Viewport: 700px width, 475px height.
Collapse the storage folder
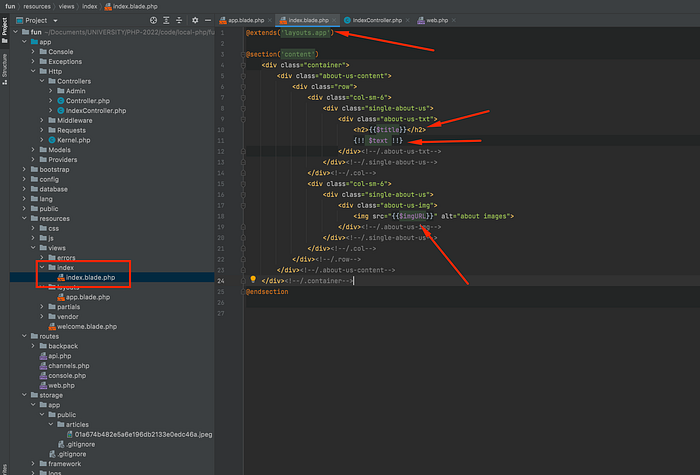[x=25, y=396]
